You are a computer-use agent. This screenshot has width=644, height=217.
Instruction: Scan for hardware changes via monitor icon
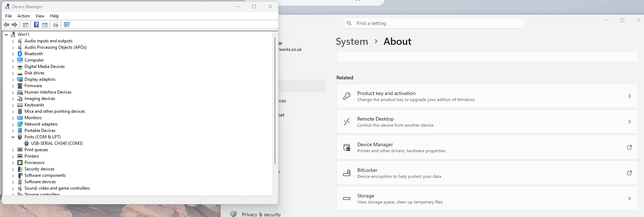coord(67,25)
